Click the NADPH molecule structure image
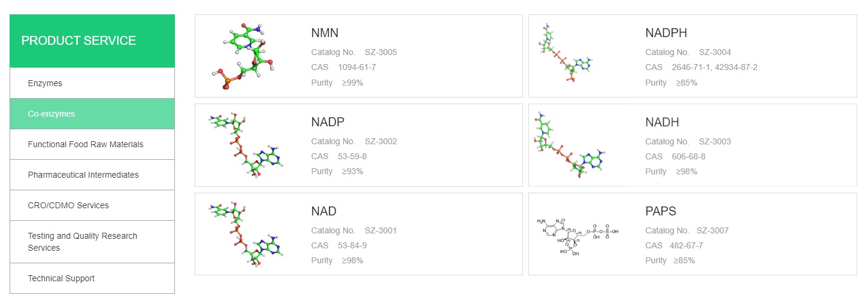 click(566, 56)
